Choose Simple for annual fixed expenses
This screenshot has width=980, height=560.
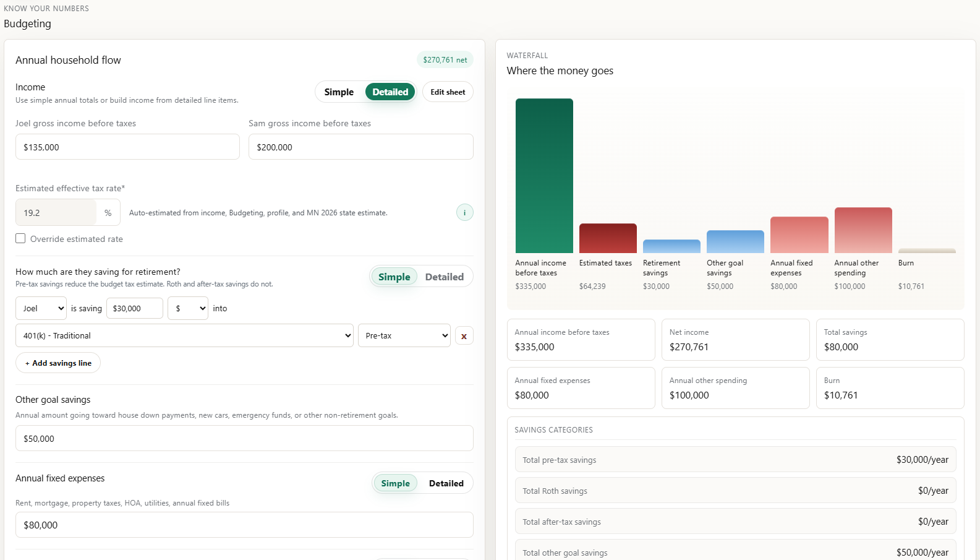point(396,483)
